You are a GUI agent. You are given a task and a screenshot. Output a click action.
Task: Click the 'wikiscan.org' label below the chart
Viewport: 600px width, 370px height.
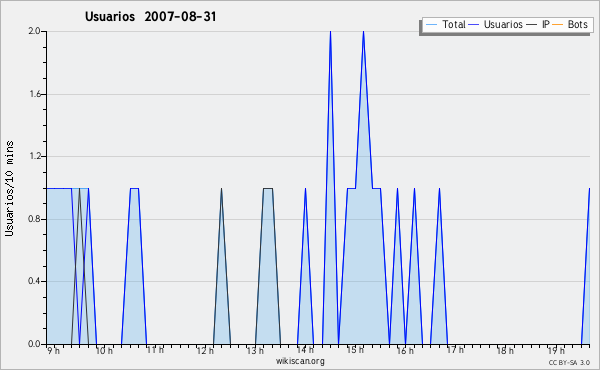[x=300, y=361]
